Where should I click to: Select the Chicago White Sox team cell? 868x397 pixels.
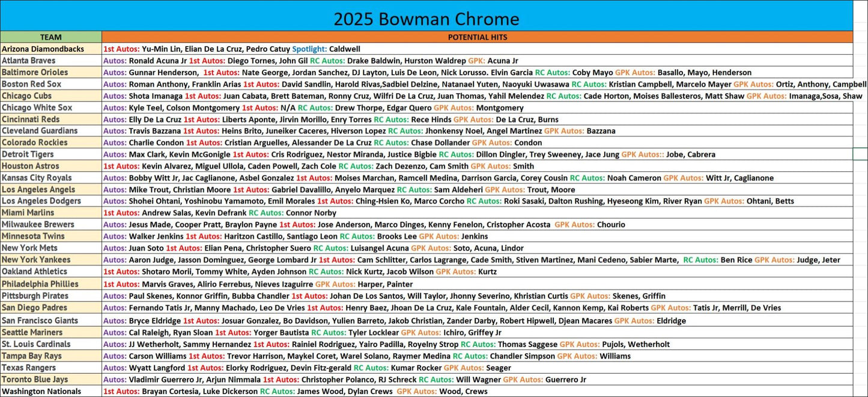pyautogui.click(x=51, y=108)
